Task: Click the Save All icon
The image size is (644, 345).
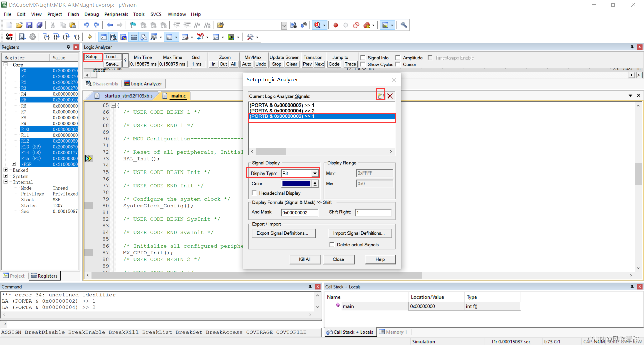Action: pyautogui.click(x=40, y=25)
